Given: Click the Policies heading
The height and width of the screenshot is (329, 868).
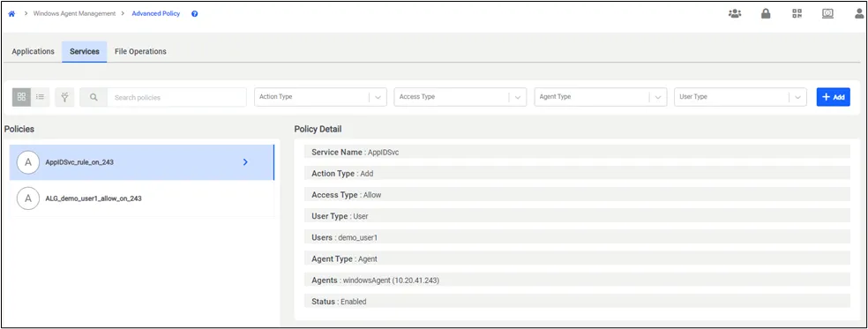Looking at the screenshot, I should pyautogui.click(x=19, y=129).
